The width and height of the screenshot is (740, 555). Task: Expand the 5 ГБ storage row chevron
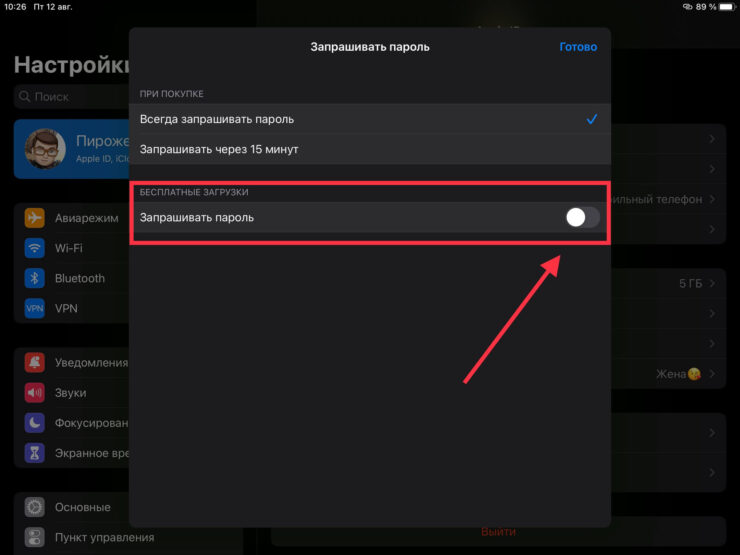(711, 284)
